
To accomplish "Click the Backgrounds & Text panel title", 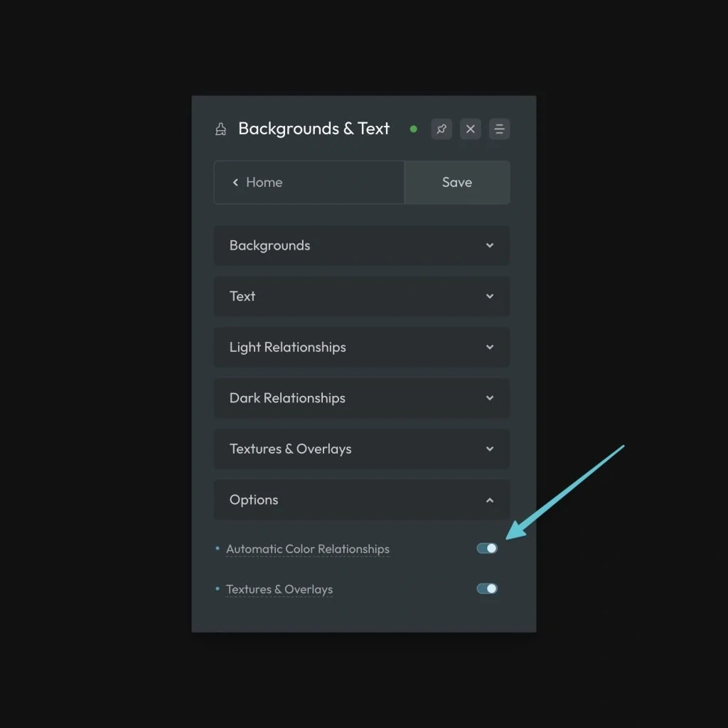I will [x=314, y=129].
